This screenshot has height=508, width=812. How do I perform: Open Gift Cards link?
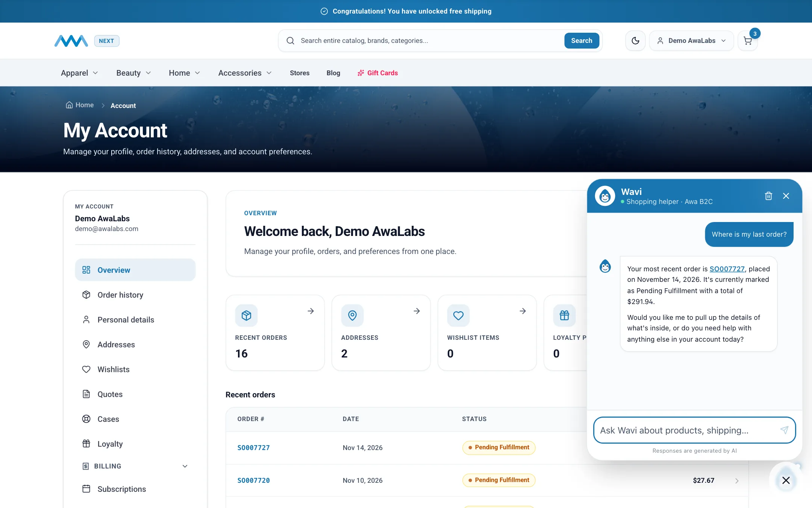click(x=377, y=73)
